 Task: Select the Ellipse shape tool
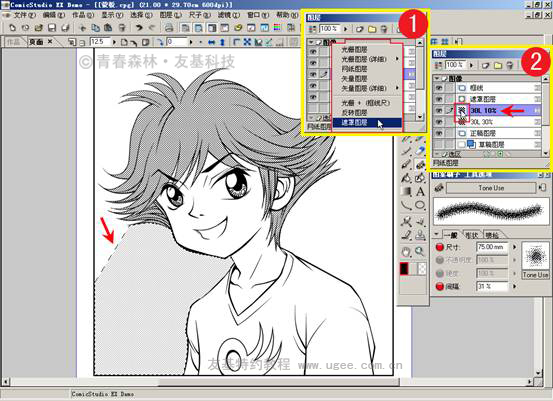click(x=420, y=205)
